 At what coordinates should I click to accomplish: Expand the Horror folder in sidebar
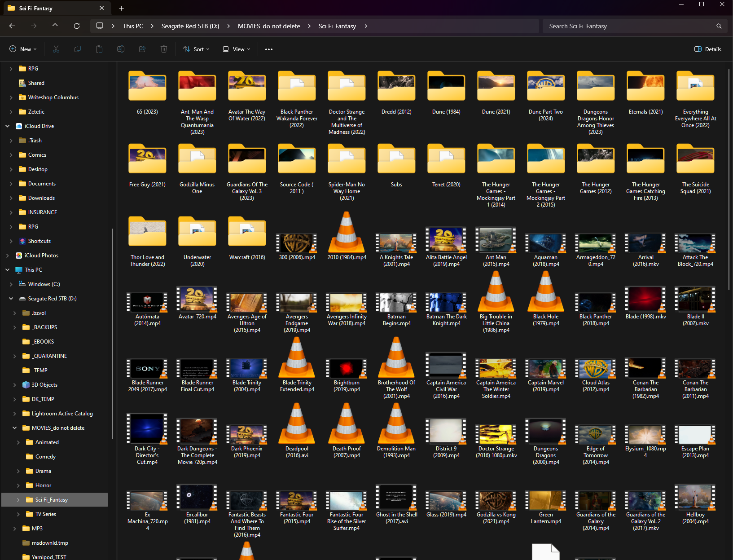point(18,485)
